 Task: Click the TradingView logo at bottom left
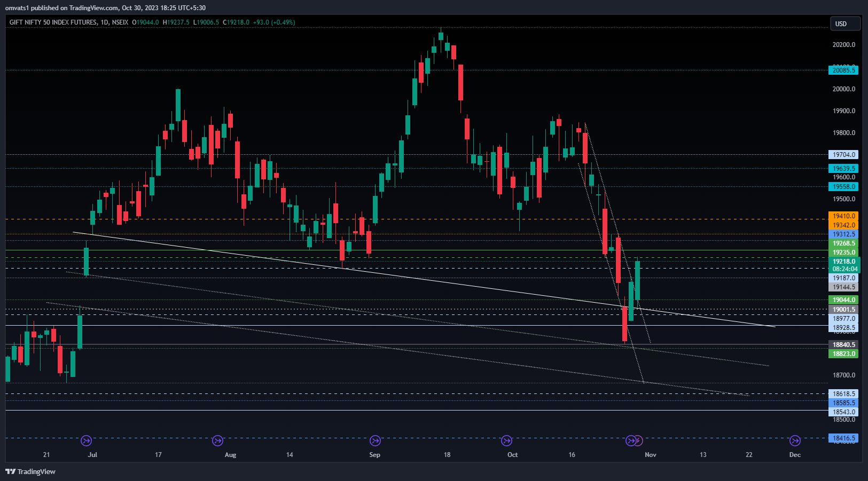click(x=30, y=471)
